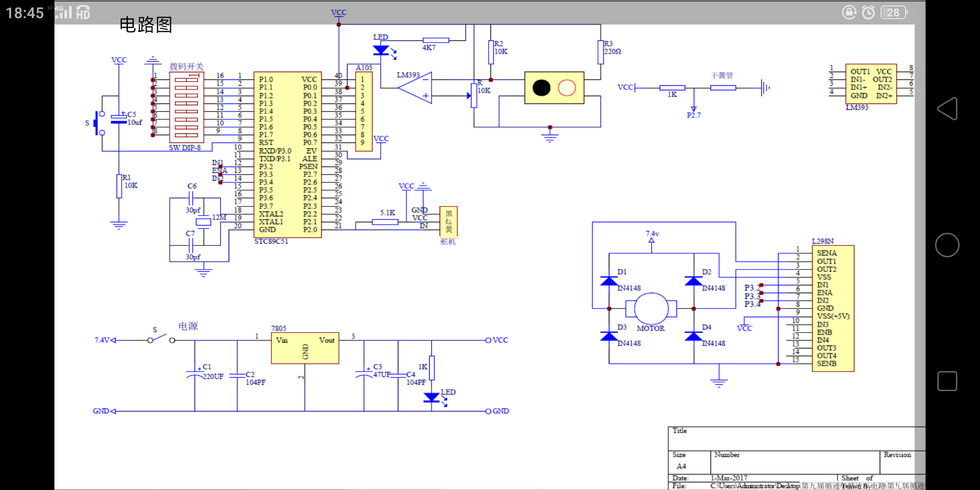Click the C4 104PF capacitor label
Viewport: 980px width, 490px height.
[x=415, y=378]
